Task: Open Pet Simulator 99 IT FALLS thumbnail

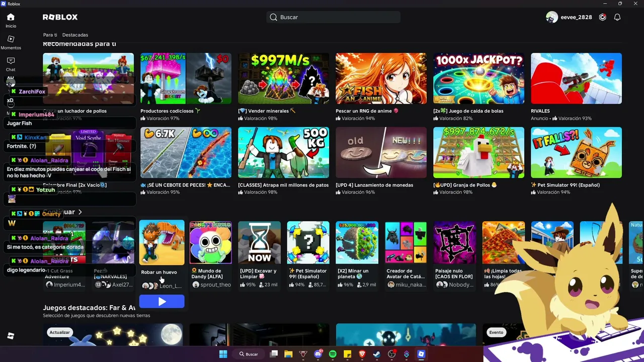Action: coord(576,152)
